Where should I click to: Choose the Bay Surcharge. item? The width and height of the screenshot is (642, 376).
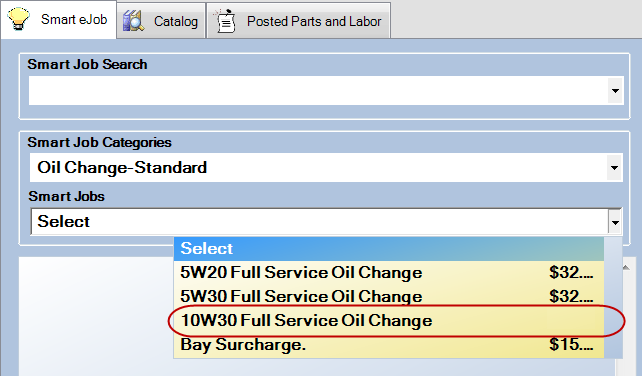(389, 344)
